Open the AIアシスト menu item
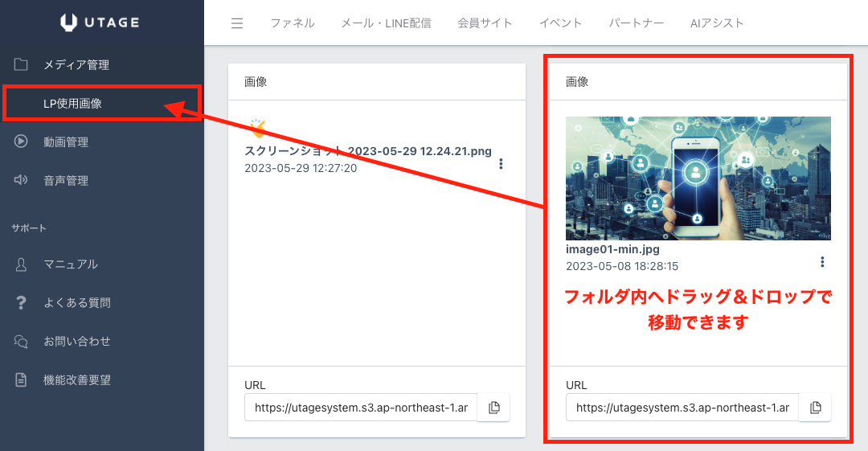This screenshot has width=868, height=451. tap(717, 23)
